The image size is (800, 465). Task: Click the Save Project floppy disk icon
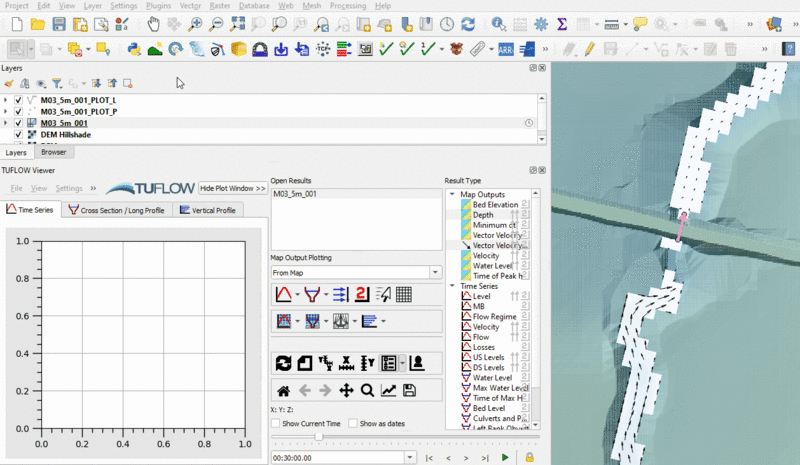pyautogui.click(x=59, y=23)
